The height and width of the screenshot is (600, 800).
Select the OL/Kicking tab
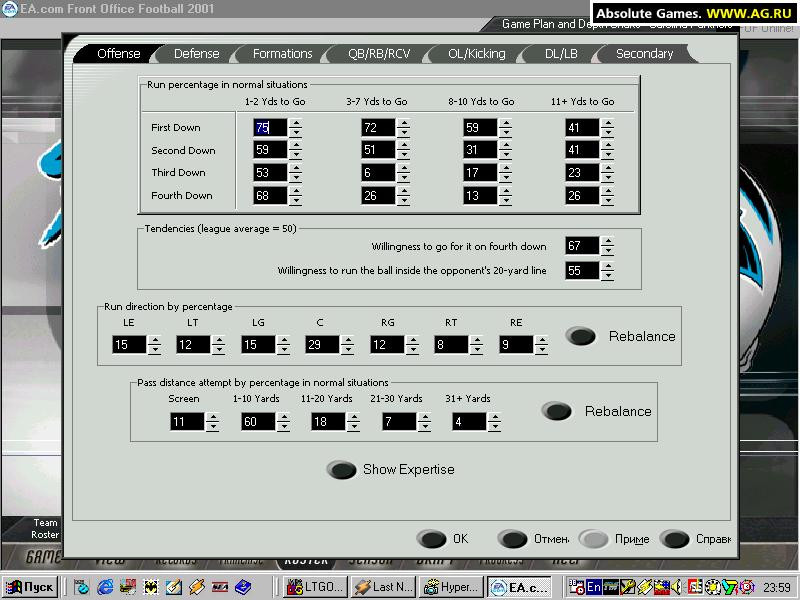point(477,54)
